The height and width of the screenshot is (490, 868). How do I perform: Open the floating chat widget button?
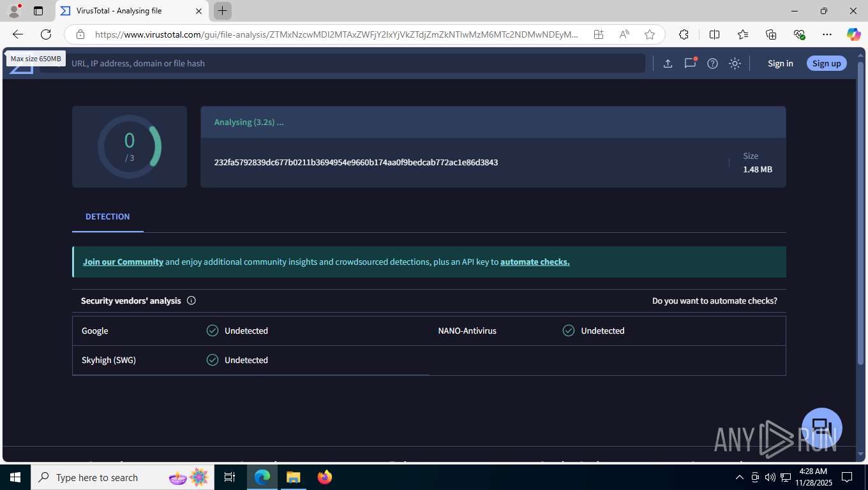tap(822, 428)
